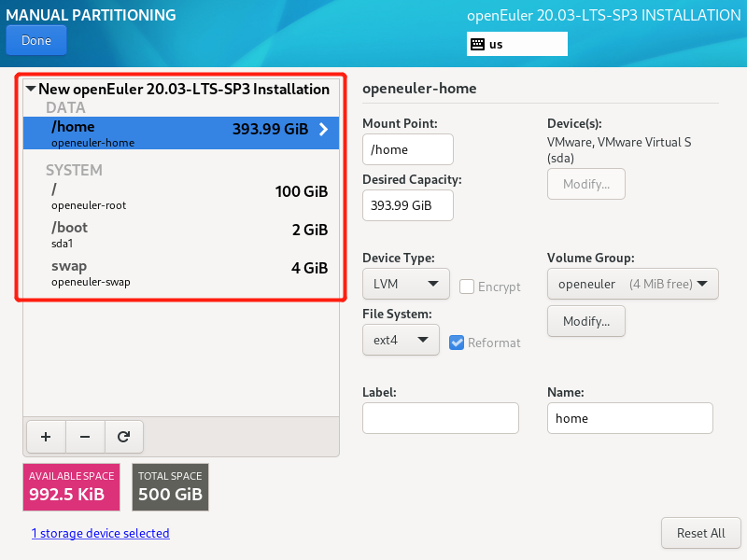Click the AVAILABLE SPACE 992.5 KiB box

tap(72, 487)
